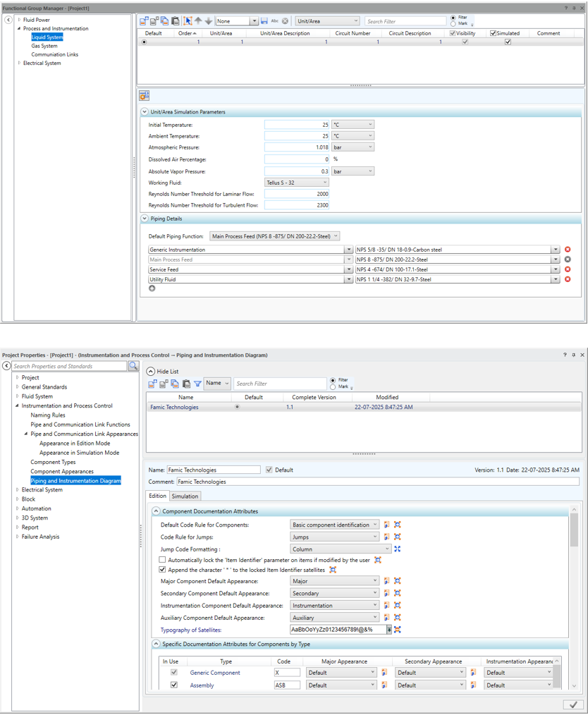Enable automatically lock Item Identifier checkbox

pos(164,560)
